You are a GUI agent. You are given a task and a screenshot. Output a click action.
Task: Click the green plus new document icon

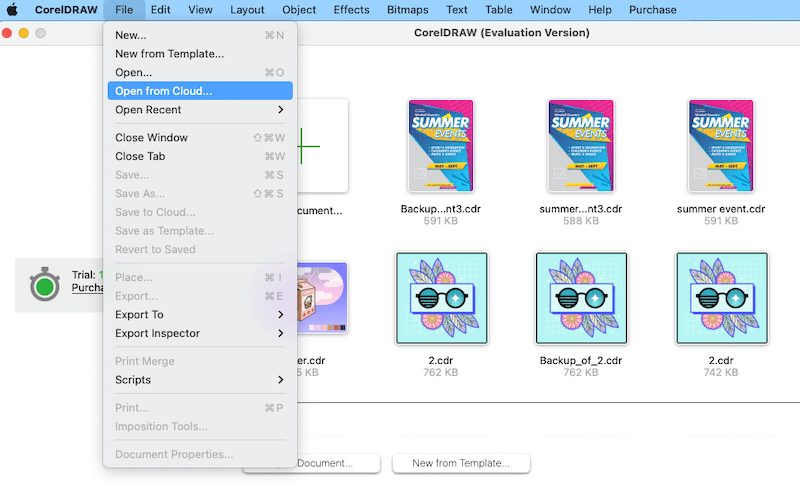pos(308,146)
